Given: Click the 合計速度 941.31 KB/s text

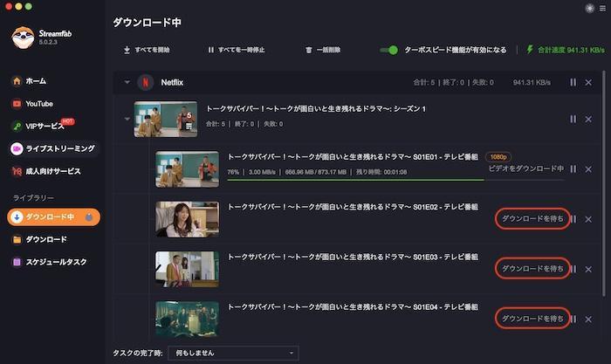Looking at the screenshot, I should tap(571, 50).
